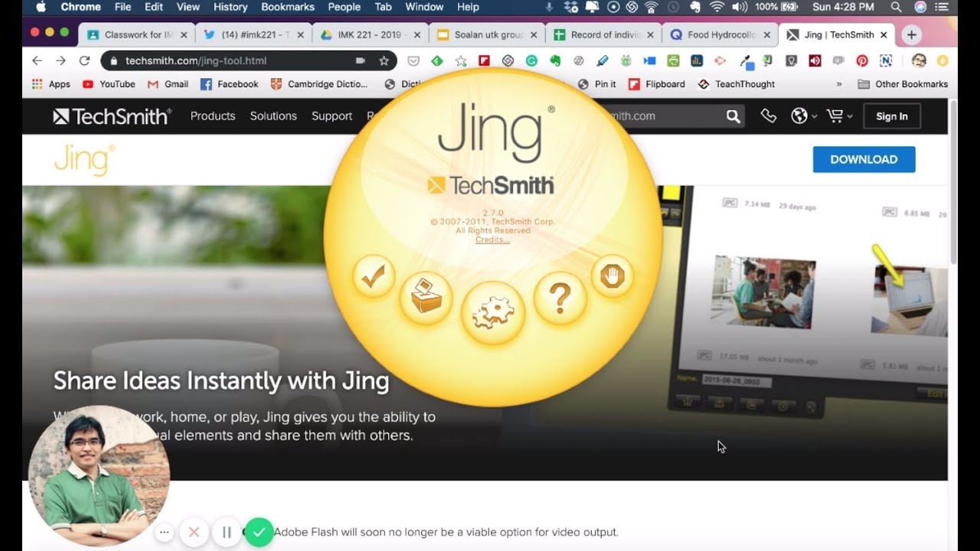Reload the page
Screen dimensions: 980x551
coord(84,60)
